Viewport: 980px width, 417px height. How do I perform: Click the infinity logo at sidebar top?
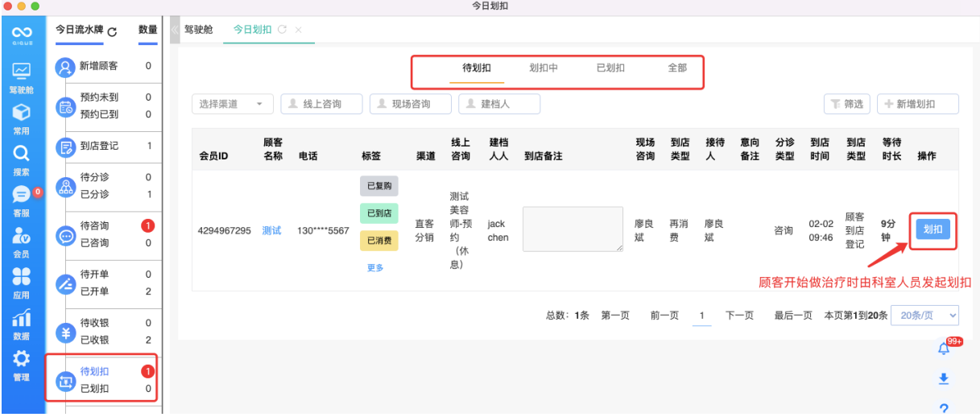coord(22,33)
